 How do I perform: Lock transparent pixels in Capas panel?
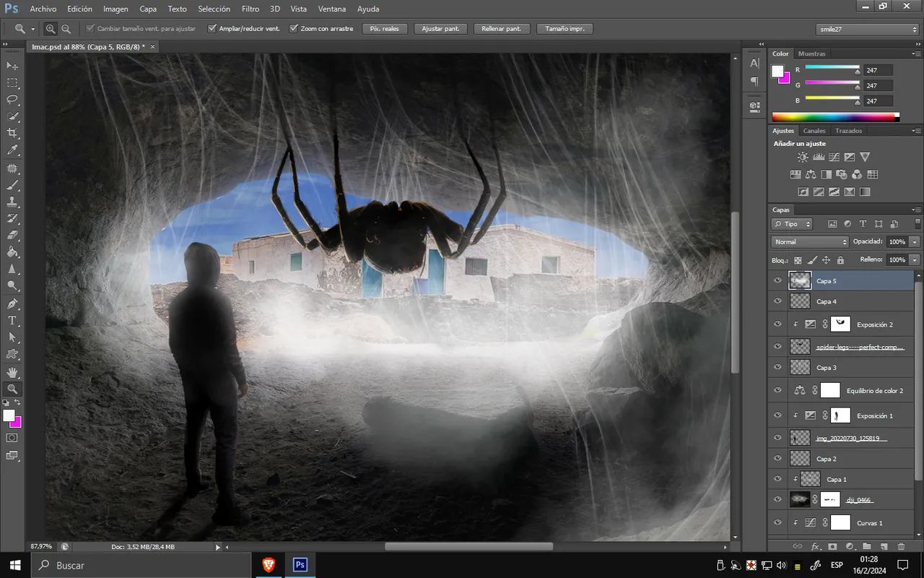[798, 260]
